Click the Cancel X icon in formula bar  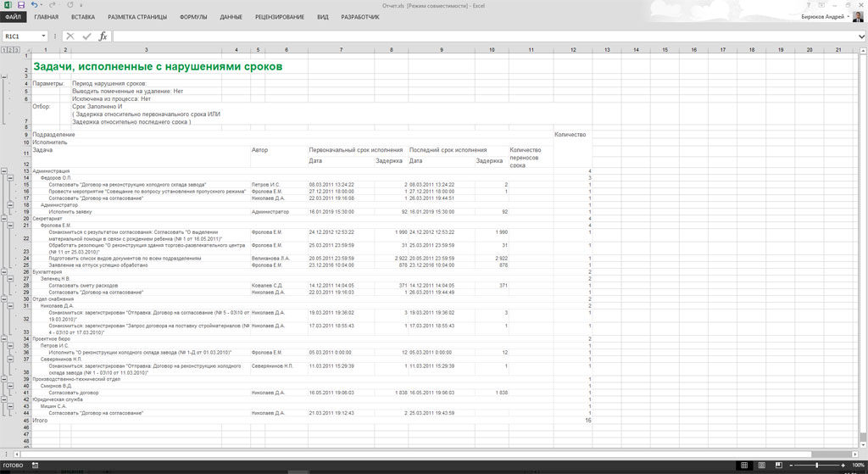[70, 36]
